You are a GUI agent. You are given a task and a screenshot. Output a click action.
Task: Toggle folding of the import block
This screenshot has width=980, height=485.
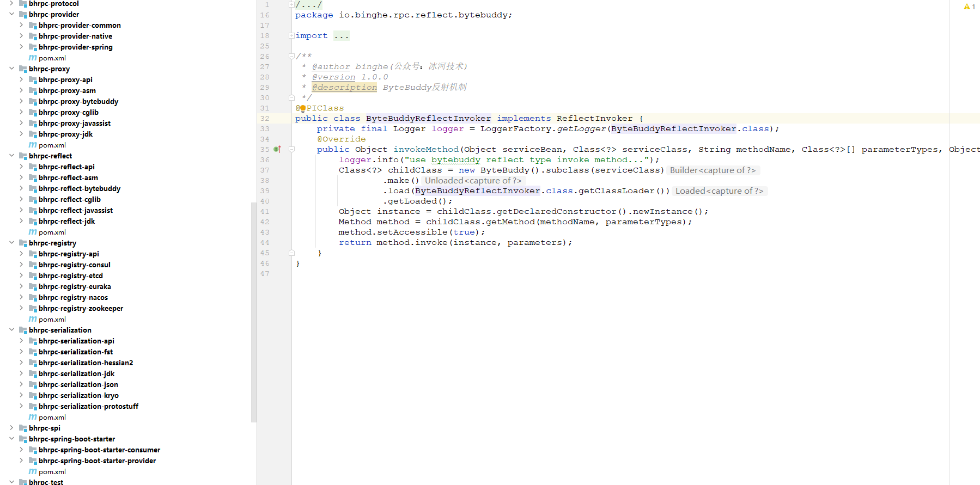tap(291, 36)
